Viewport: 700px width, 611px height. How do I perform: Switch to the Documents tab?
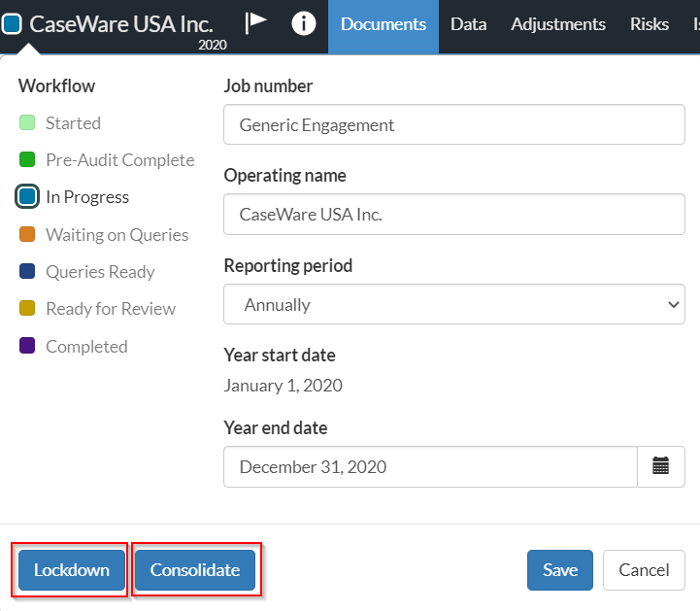[383, 25]
